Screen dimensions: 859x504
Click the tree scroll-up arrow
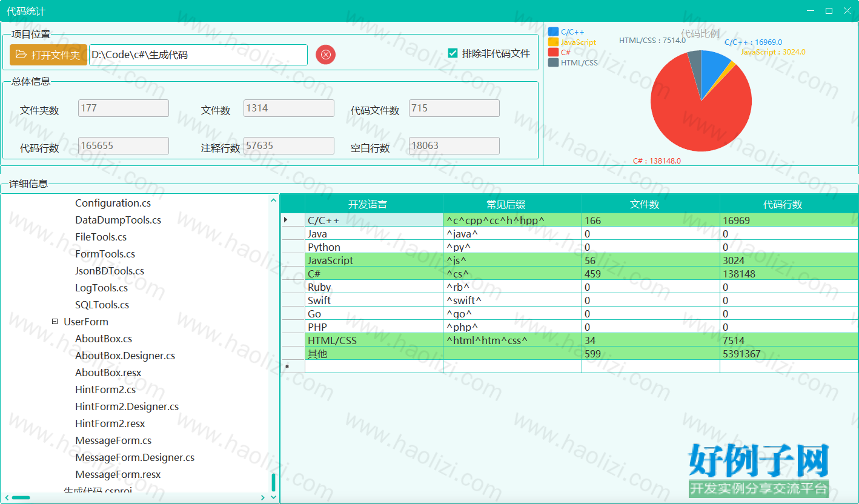[x=273, y=199]
